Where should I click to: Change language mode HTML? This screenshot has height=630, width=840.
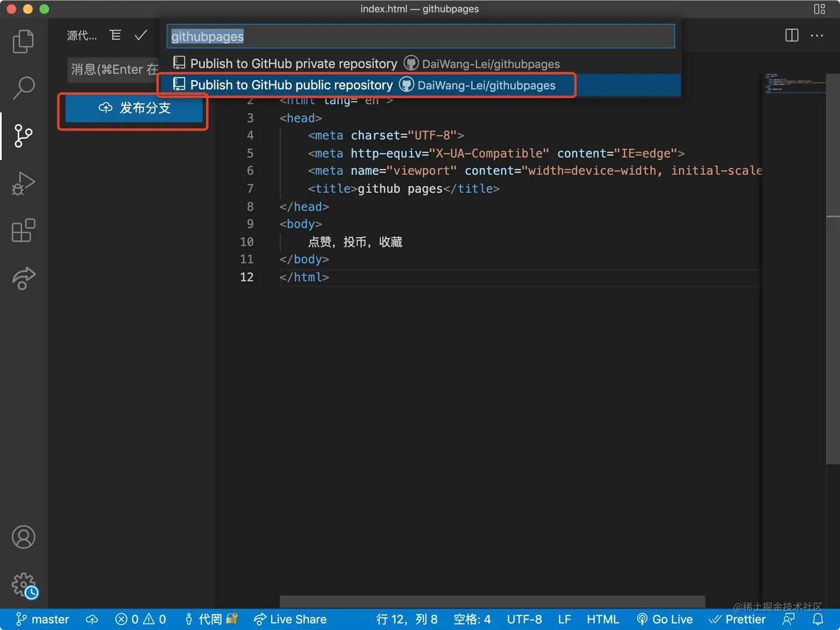[x=603, y=619]
